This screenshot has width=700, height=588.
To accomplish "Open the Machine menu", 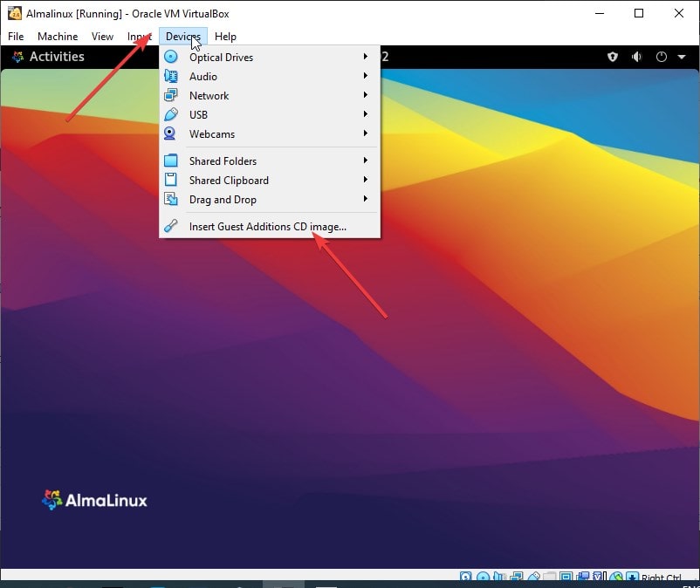I will [58, 36].
